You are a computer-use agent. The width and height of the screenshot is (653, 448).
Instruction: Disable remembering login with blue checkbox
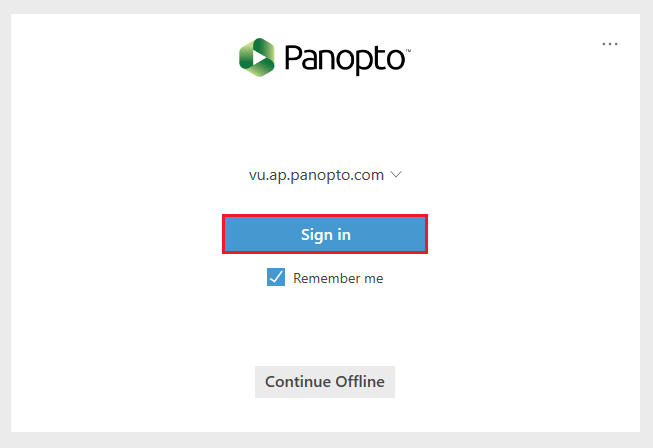276,277
